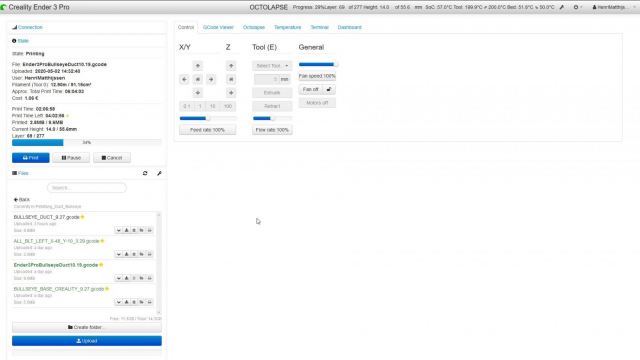Upload a file with the Upload button

click(x=87, y=341)
